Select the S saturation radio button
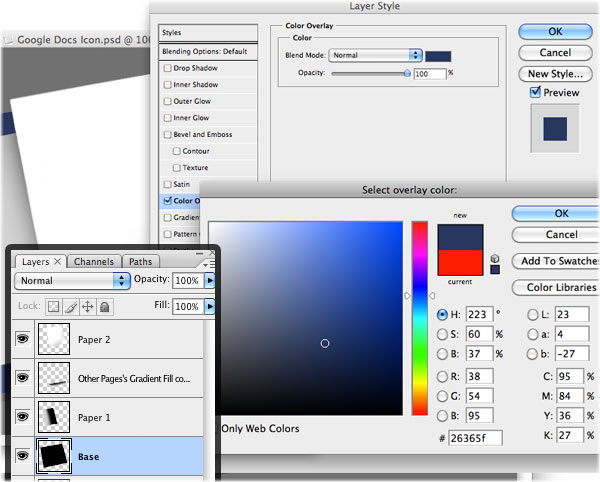The height and width of the screenshot is (482, 600). click(x=442, y=334)
